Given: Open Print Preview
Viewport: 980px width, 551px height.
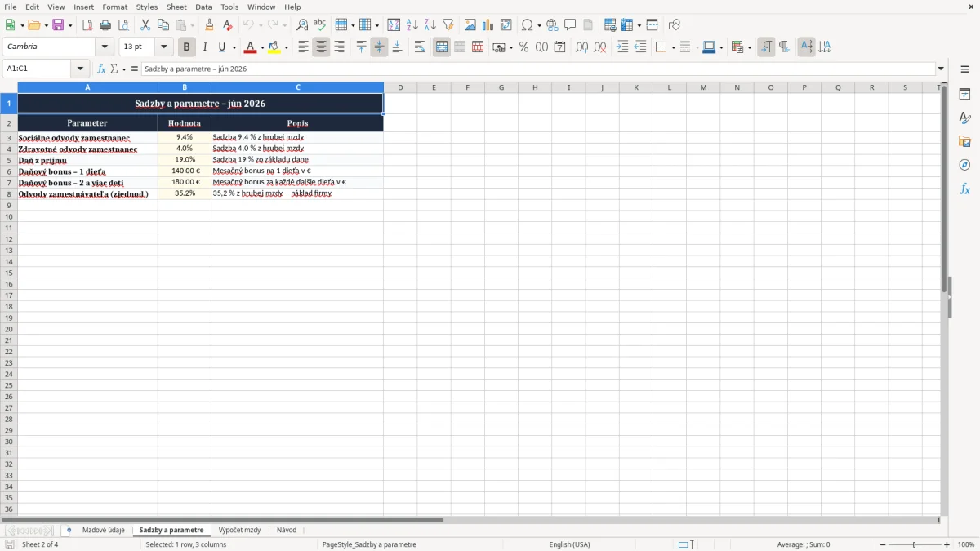Looking at the screenshot, I should (x=123, y=25).
